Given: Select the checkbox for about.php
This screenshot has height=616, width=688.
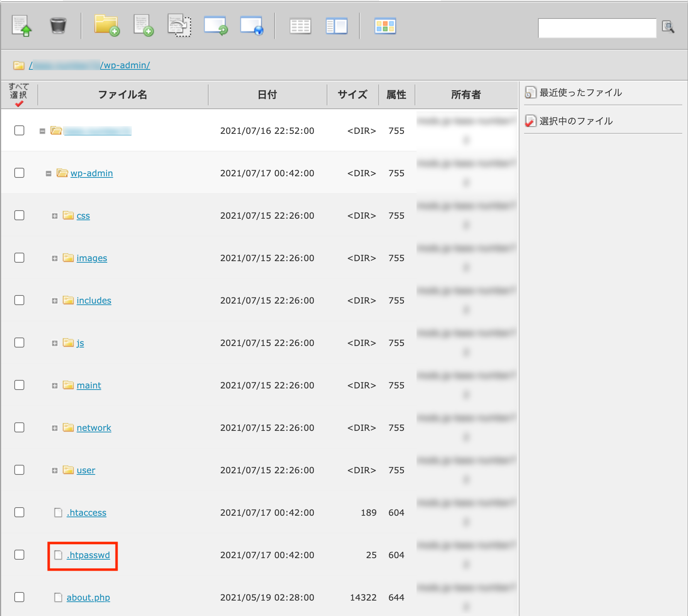Looking at the screenshot, I should point(19,597).
